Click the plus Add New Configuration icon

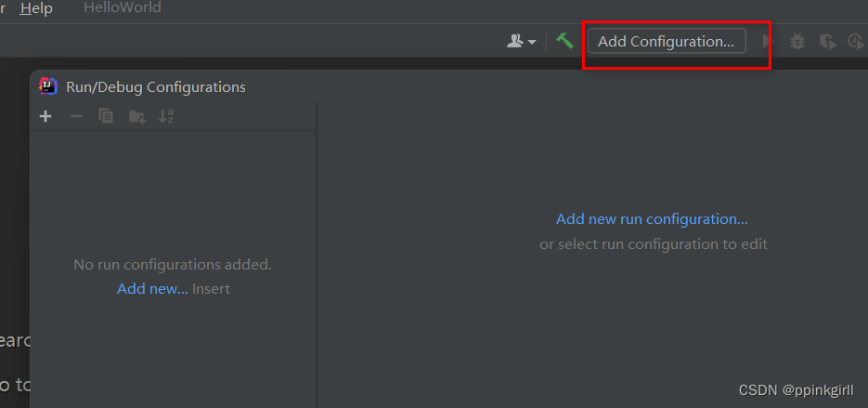(45, 116)
